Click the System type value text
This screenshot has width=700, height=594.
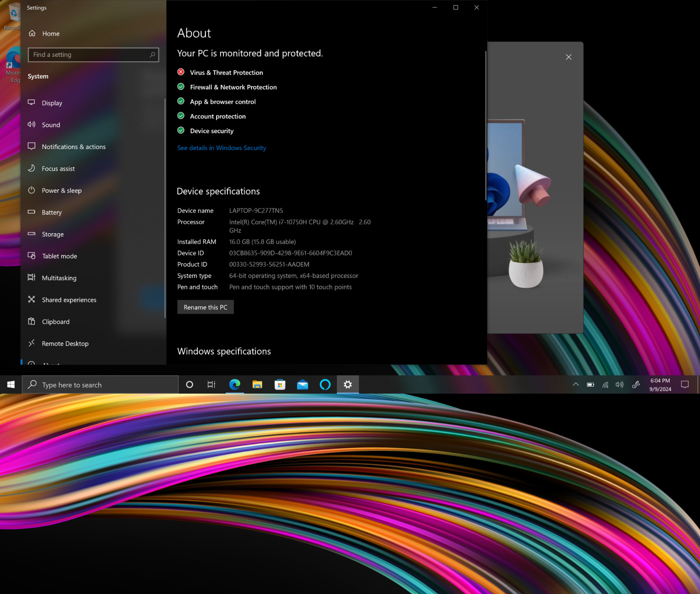(294, 276)
